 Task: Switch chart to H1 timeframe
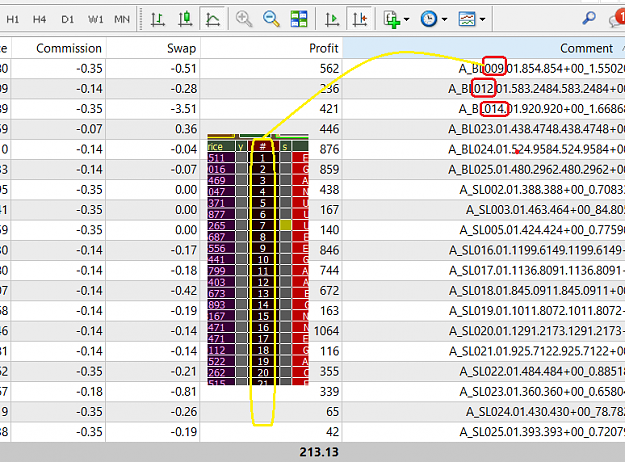(x=13, y=19)
